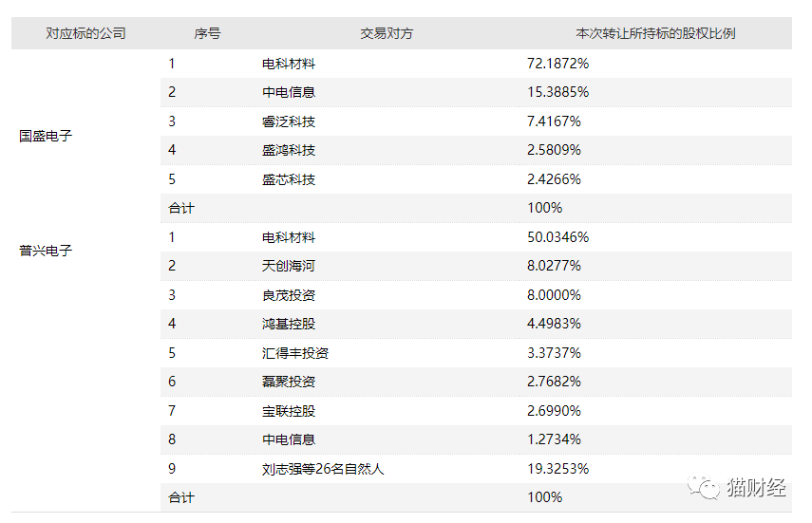Select the 良茂投资 entry
This screenshot has height=523, width=812.
(x=289, y=295)
